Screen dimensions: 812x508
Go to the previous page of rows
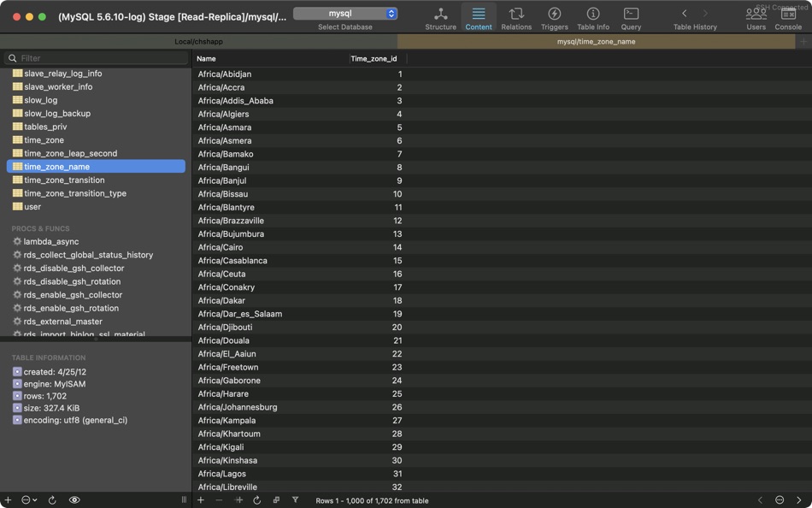click(760, 500)
